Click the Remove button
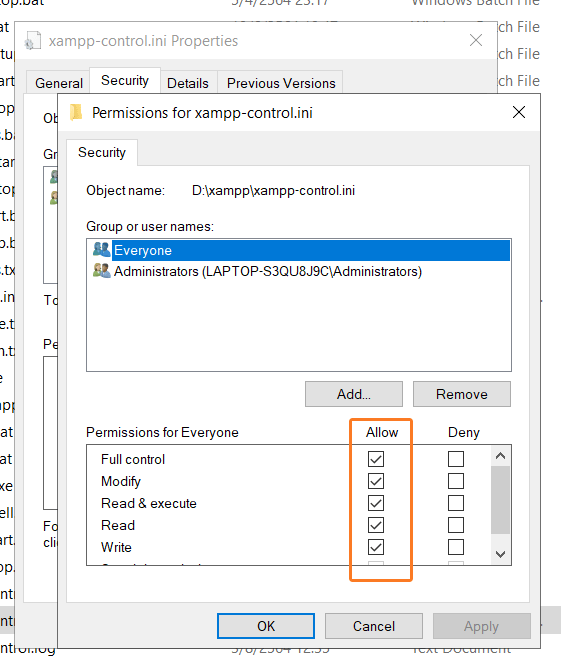 point(461,394)
